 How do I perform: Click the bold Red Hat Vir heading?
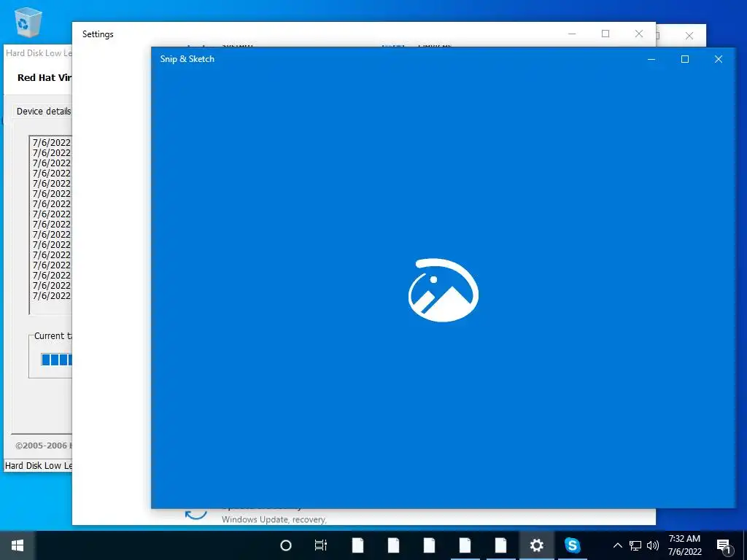[x=44, y=77]
